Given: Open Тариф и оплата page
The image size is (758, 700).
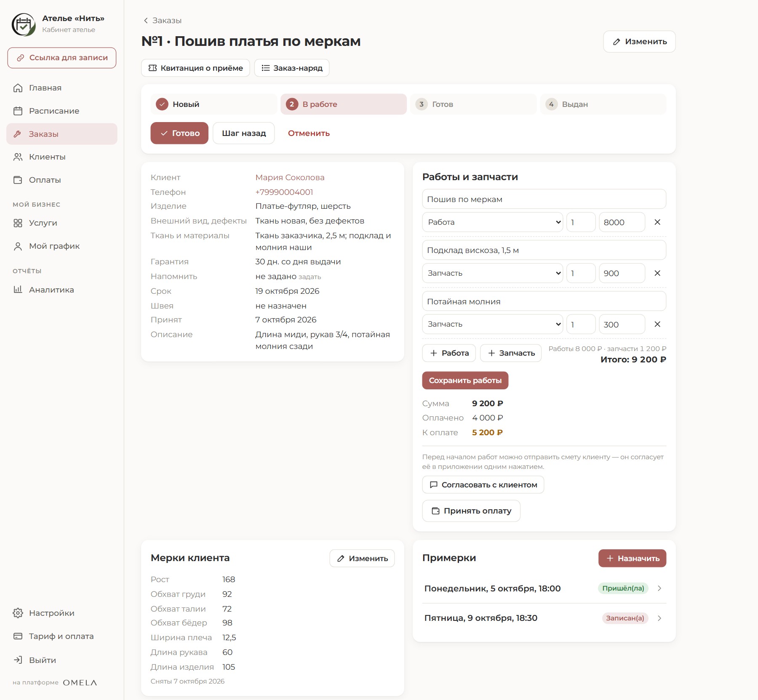Looking at the screenshot, I should tap(61, 636).
